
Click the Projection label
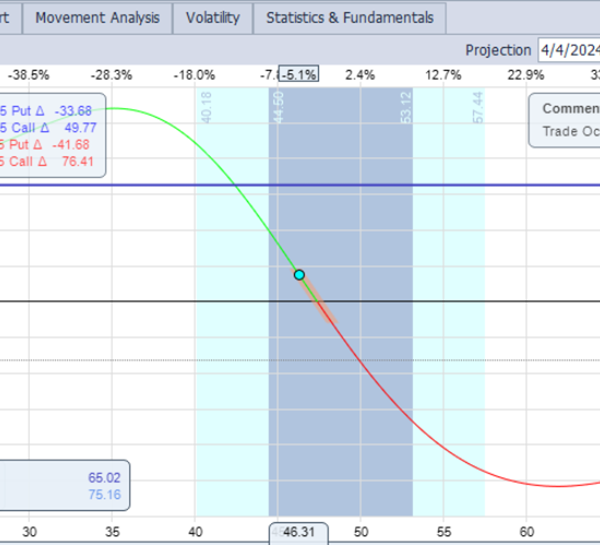[x=498, y=50]
